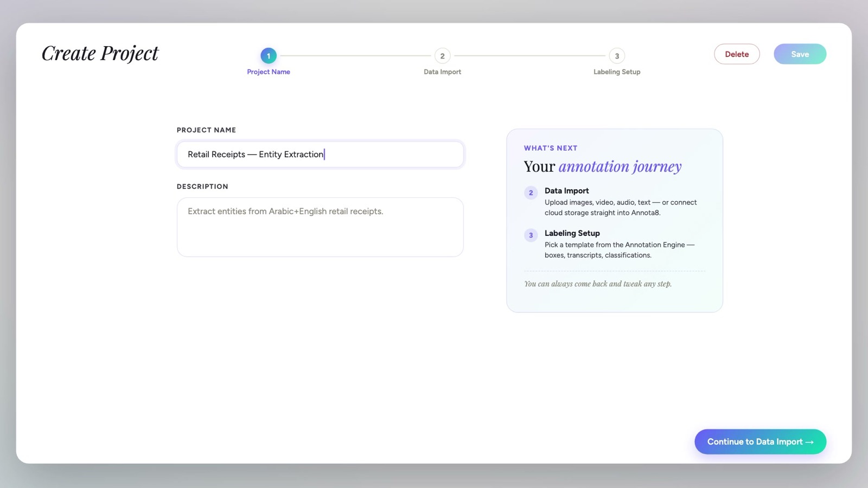Click the 'WHAT'S NEXT' label
This screenshot has width=868, height=488.
tap(551, 148)
